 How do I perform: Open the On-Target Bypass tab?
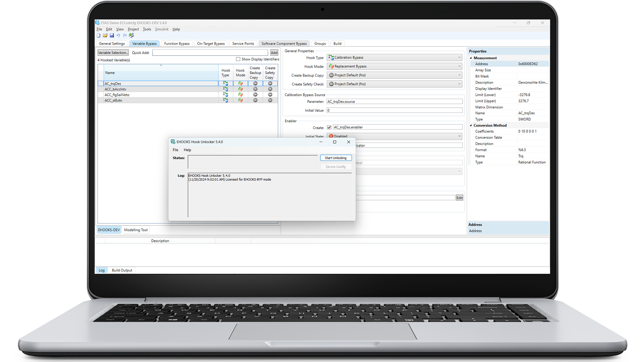[x=211, y=44]
